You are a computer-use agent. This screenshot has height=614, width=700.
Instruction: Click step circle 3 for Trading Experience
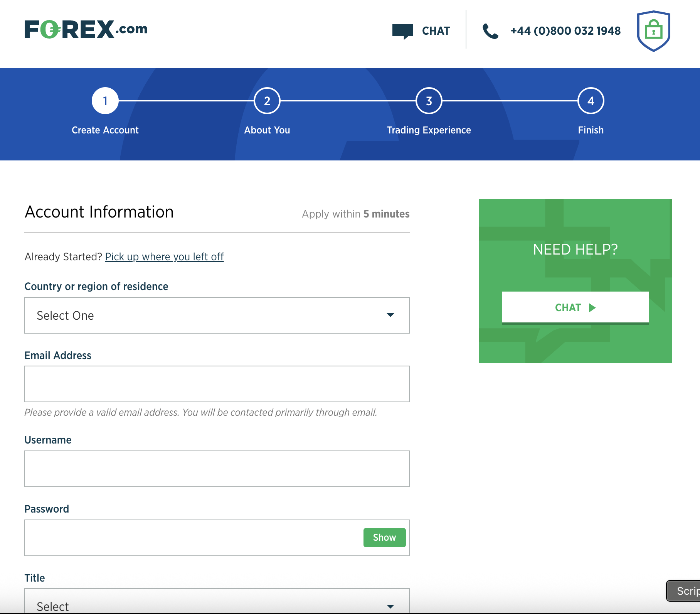tap(429, 101)
